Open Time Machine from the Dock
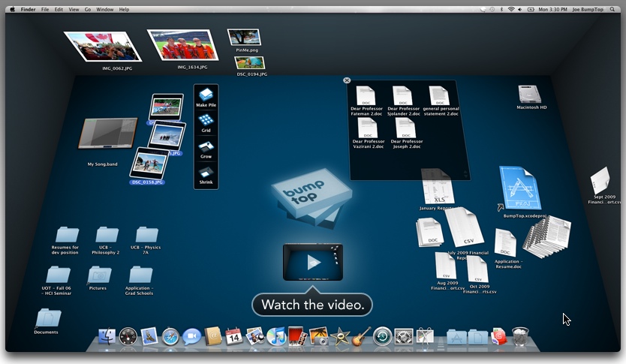Viewport: 626px width, 364px height. point(383,336)
